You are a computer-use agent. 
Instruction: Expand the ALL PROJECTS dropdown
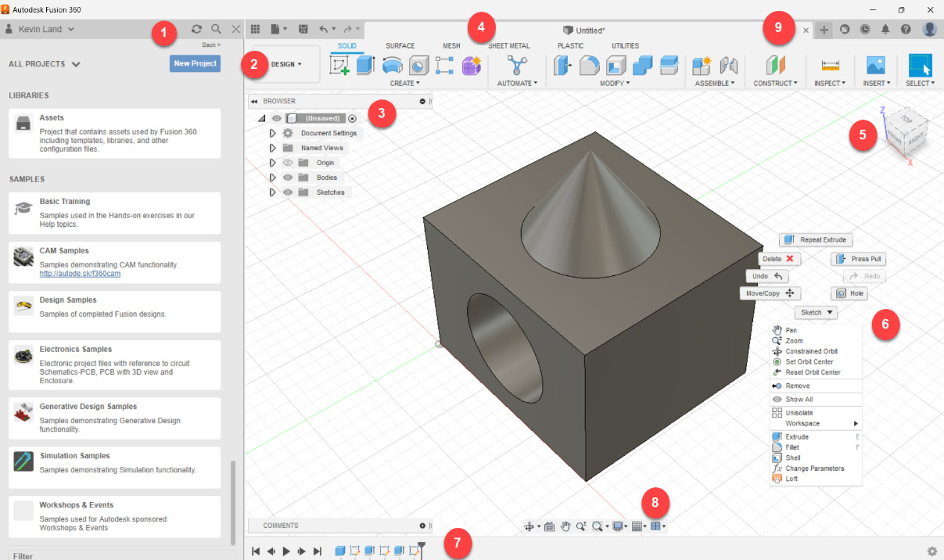(x=45, y=64)
